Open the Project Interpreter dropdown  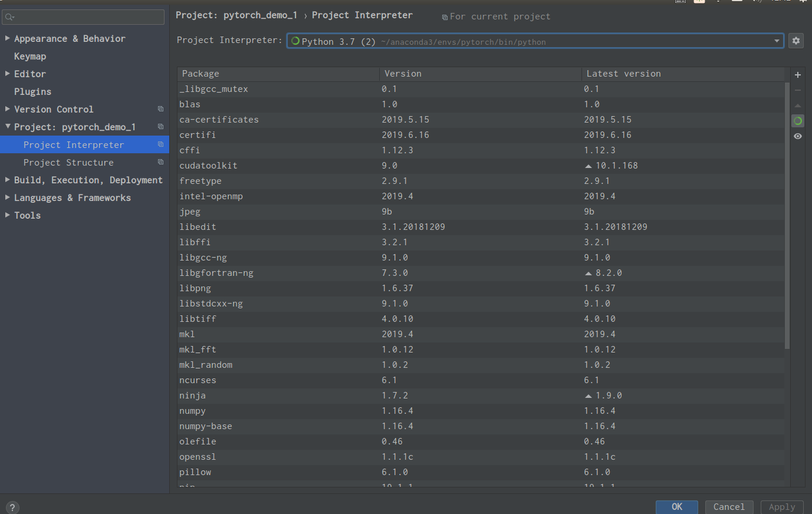pos(777,41)
